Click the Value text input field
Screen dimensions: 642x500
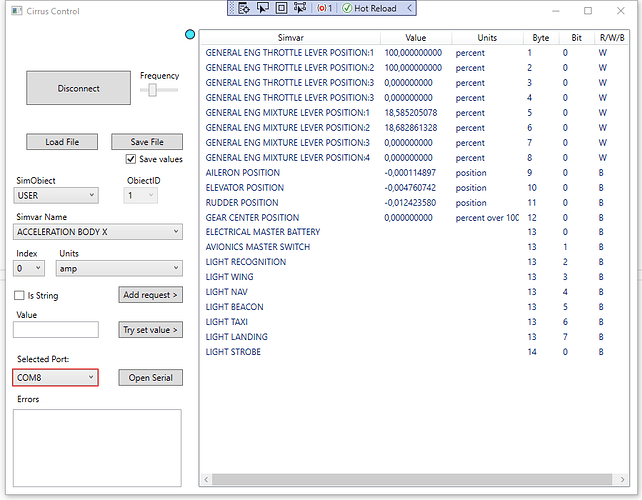tap(56, 330)
